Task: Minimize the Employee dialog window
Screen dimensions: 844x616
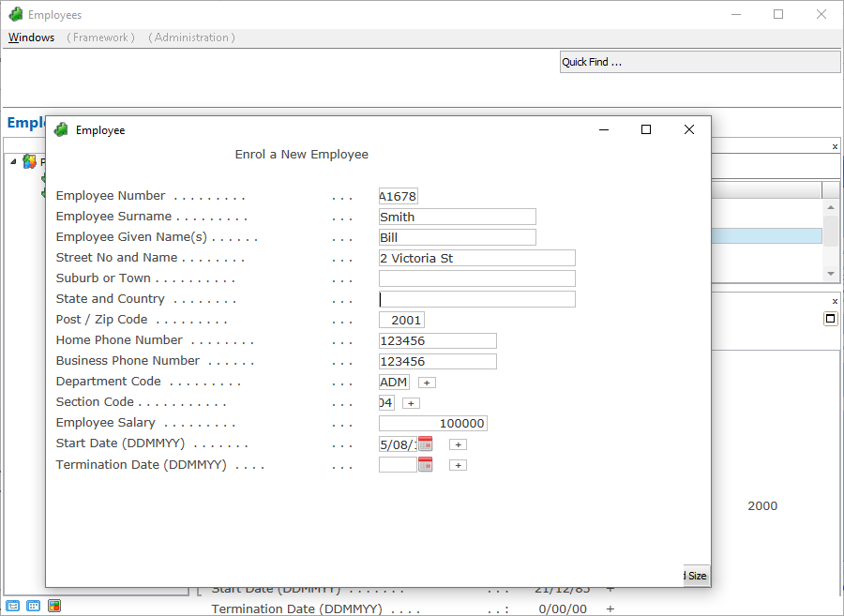Action: 604,129
